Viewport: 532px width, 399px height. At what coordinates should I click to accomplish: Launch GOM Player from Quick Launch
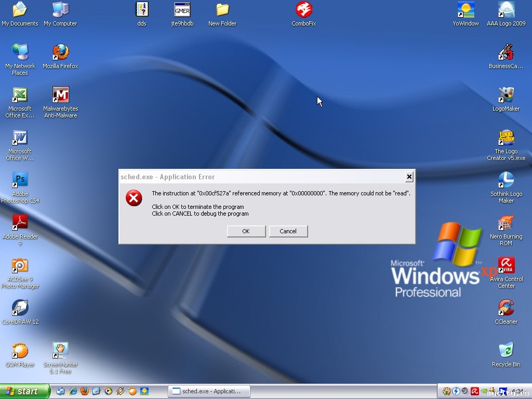pyautogui.click(x=132, y=391)
